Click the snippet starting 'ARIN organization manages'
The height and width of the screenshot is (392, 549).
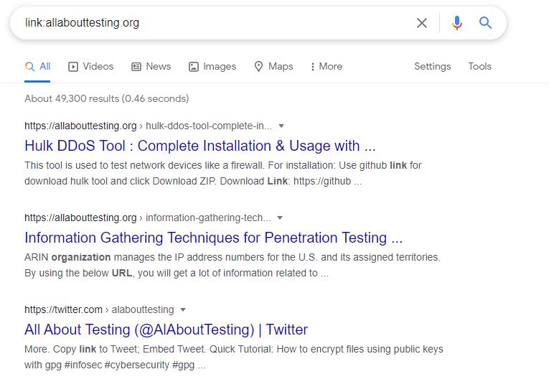(232, 265)
